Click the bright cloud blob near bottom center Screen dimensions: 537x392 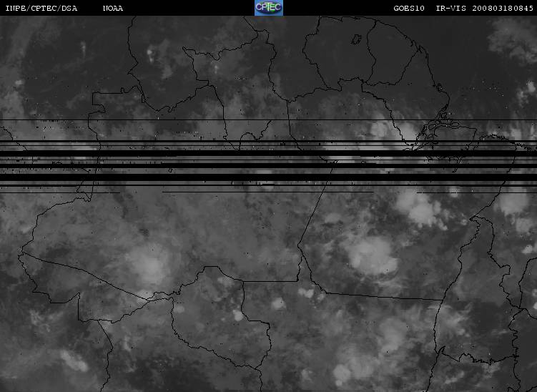click(x=278, y=303)
